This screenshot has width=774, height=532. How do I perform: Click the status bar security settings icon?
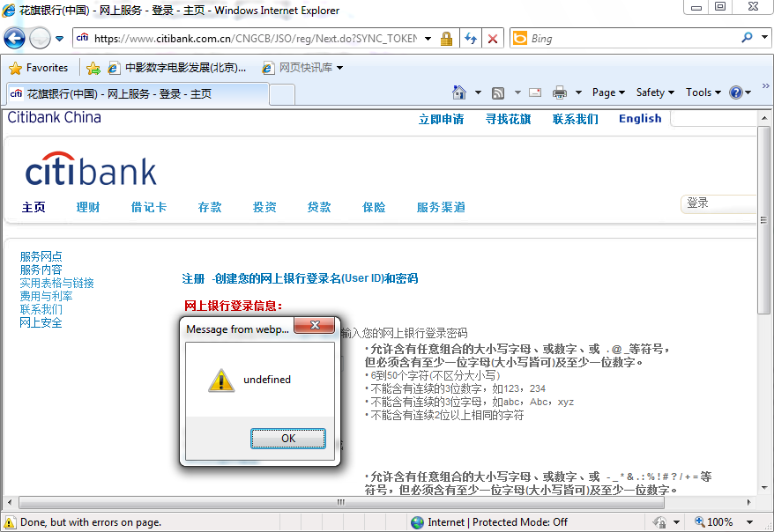[659, 521]
